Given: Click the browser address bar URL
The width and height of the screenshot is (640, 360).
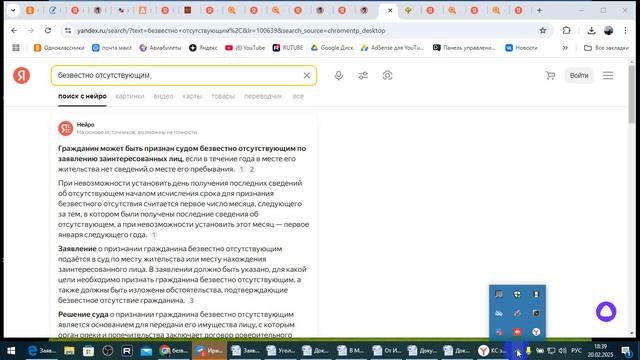Looking at the screenshot, I should [x=231, y=31].
